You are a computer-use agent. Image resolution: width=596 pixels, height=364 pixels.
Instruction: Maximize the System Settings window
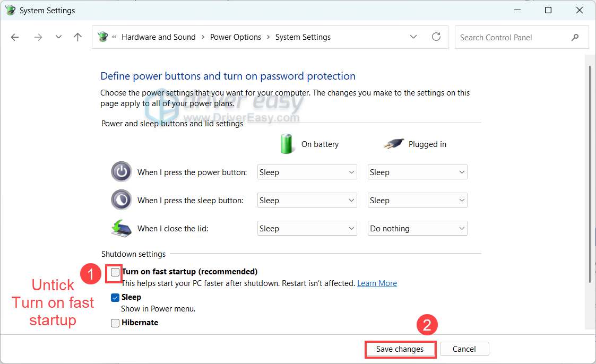coord(548,10)
